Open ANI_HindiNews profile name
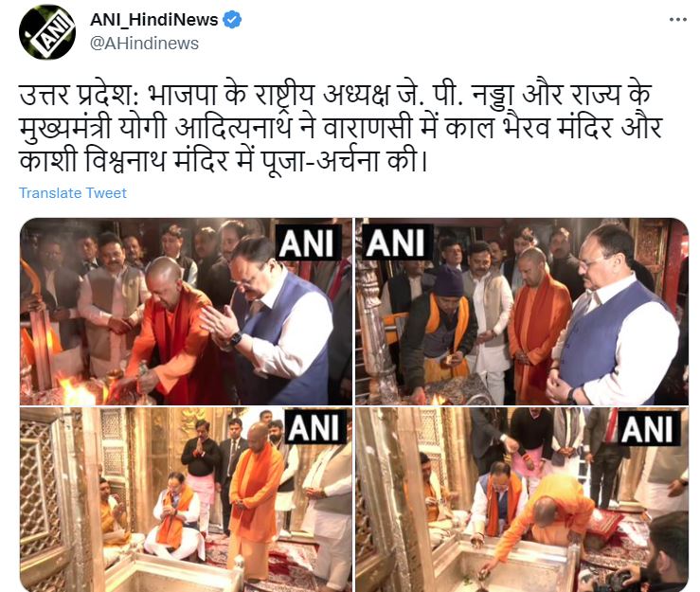 [154, 20]
